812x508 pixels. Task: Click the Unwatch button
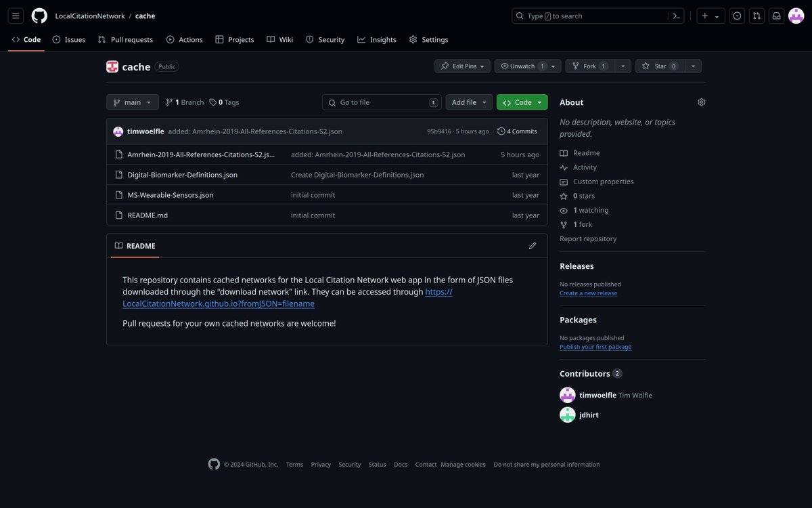521,66
